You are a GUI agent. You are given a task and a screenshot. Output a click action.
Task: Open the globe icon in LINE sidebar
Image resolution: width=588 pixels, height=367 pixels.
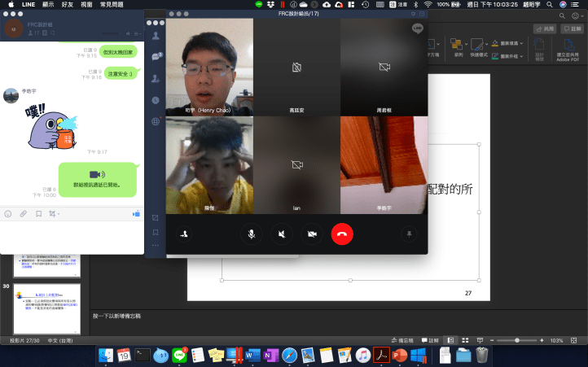[156, 121]
